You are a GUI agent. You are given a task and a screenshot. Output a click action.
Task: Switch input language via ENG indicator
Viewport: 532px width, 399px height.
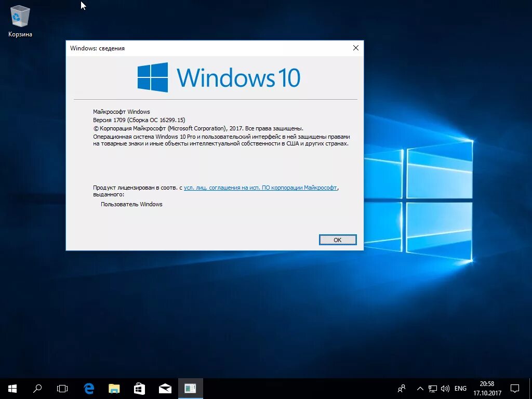460,389
